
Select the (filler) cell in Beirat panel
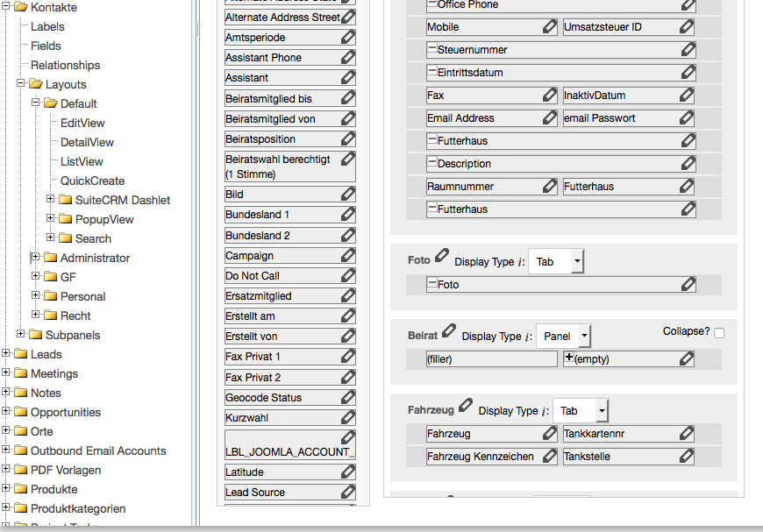(x=491, y=358)
